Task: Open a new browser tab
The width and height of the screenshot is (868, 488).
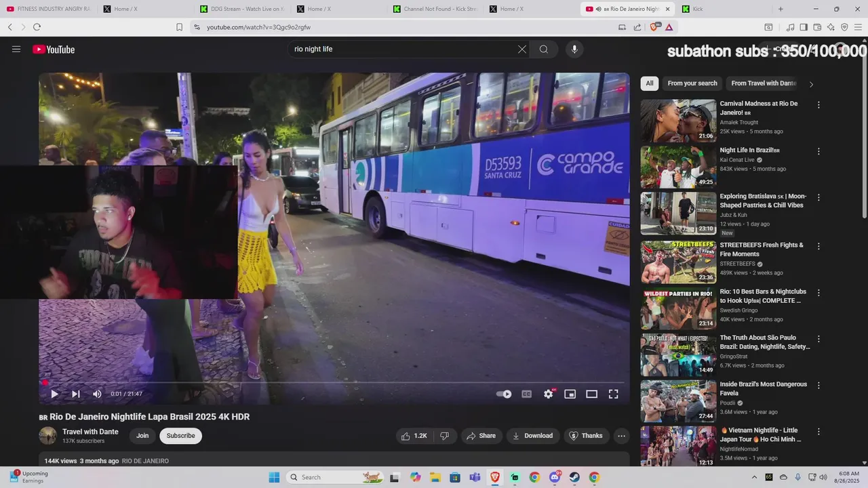Action: click(781, 9)
